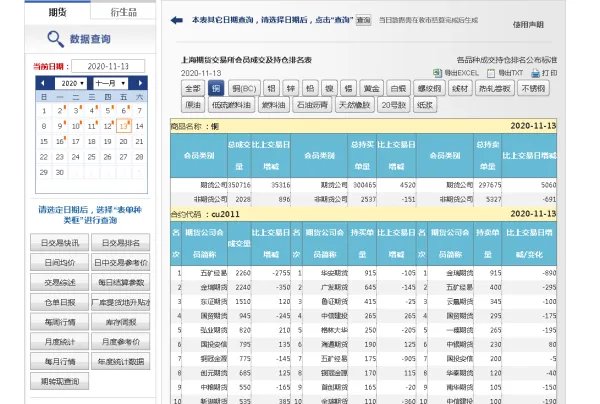Click the blue back arrow icon
The width and height of the screenshot is (600, 404).
coord(176,20)
